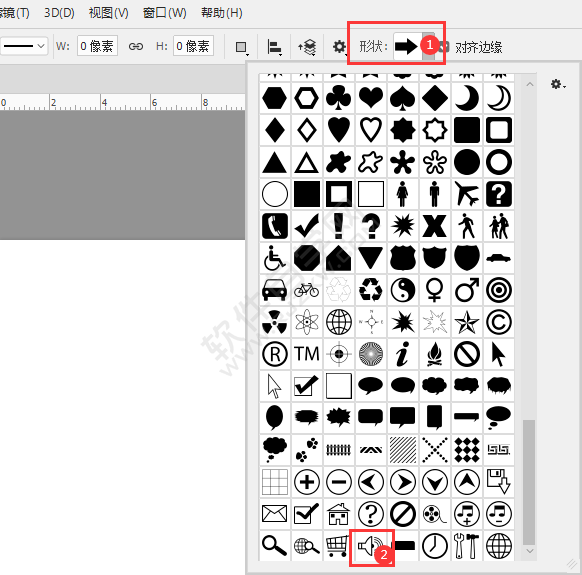This screenshot has width=582, height=575.
Task: Choose the yin yang shape
Action: point(403,290)
